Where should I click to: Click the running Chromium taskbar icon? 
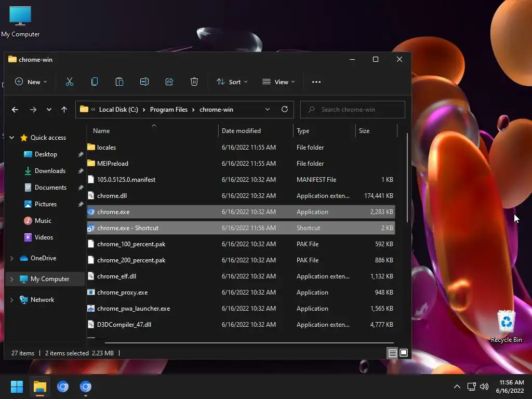coord(86,387)
